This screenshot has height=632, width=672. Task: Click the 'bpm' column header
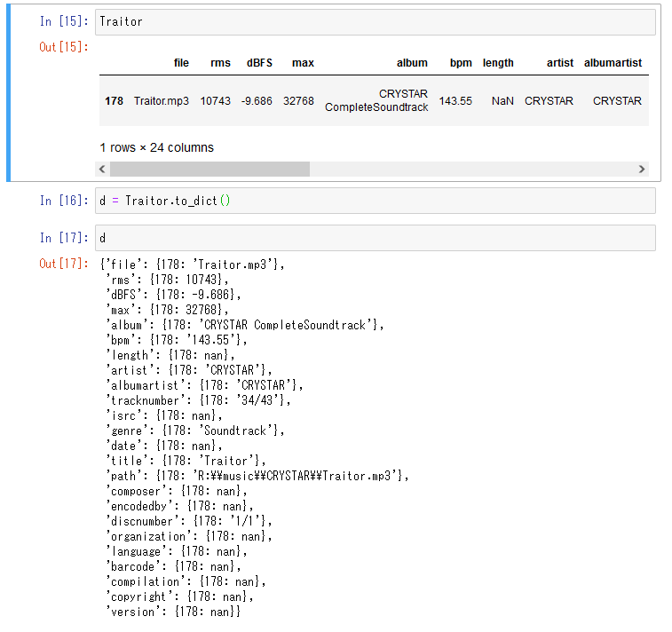coord(461,63)
